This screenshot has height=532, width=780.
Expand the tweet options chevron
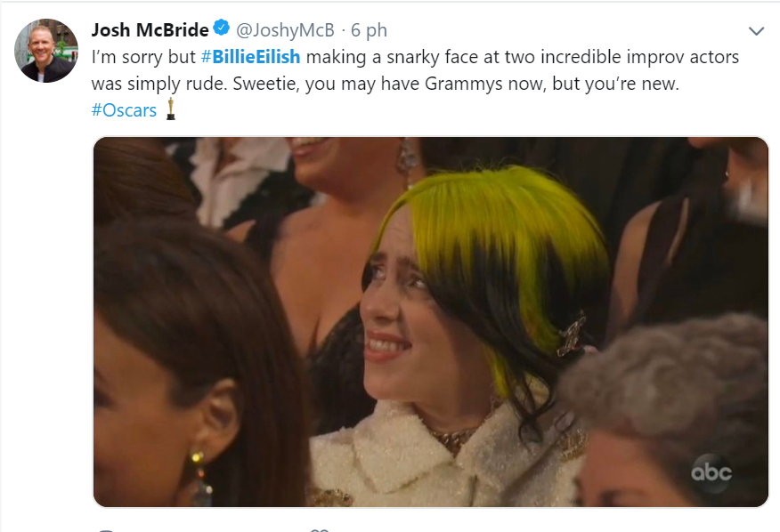(756, 31)
